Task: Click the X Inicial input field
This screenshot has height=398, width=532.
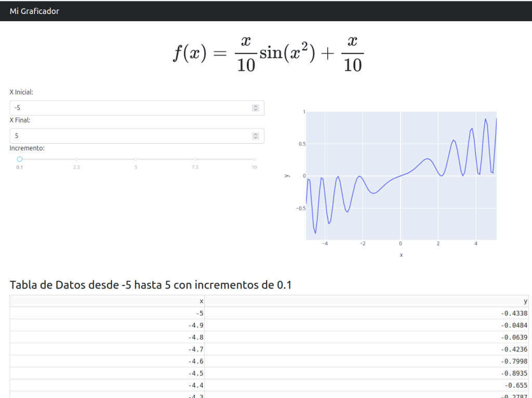Action: click(x=130, y=108)
